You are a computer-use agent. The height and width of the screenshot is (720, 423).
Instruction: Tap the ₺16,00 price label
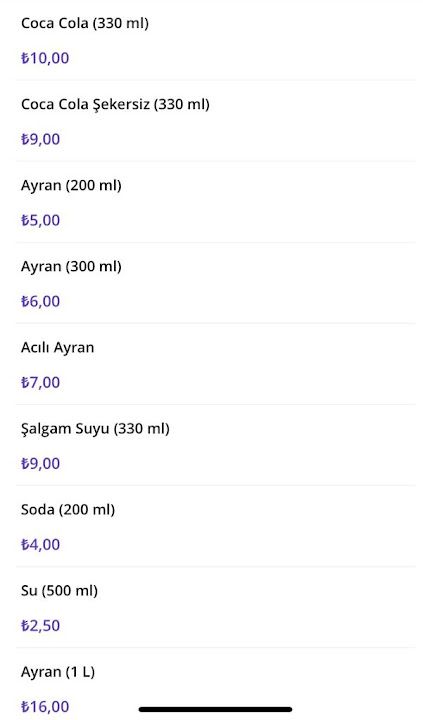pos(45,707)
